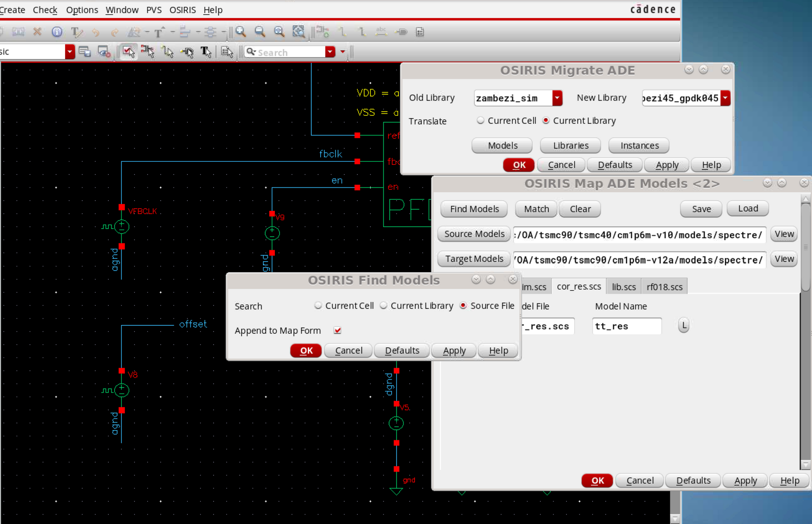812x524 pixels.
Task: Click the Zoom to Fit icon
Action: coord(279,32)
